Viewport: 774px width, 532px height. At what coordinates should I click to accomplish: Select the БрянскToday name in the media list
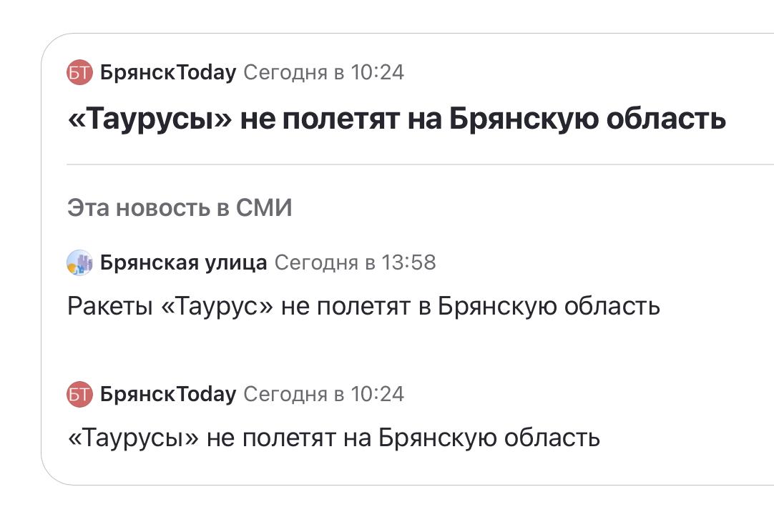point(168,394)
